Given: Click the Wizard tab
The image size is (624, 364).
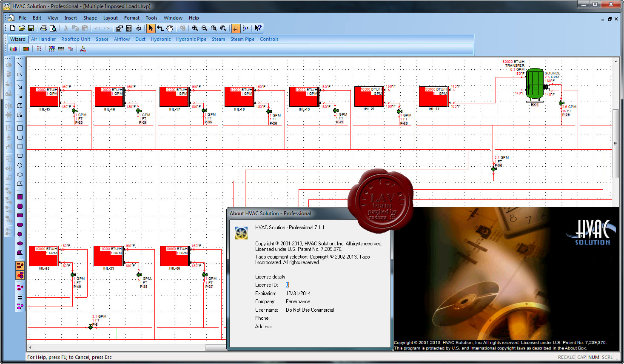Looking at the screenshot, I should coord(18,39).
